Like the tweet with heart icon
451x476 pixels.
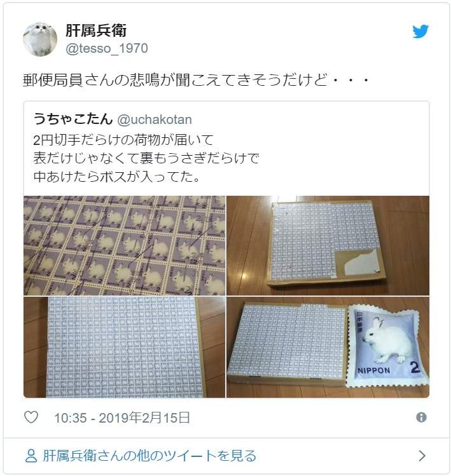31,418
